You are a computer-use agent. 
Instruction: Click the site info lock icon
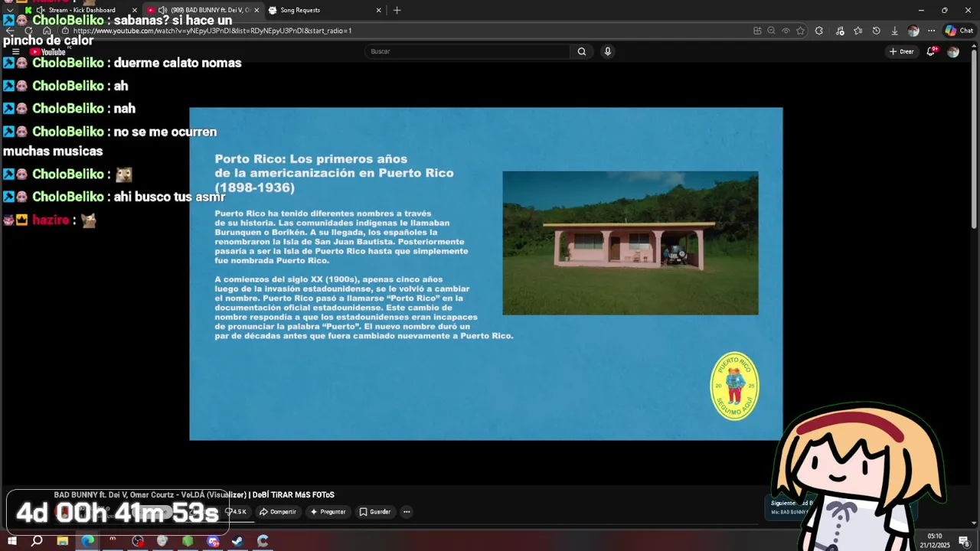click(x=65, y=31)
